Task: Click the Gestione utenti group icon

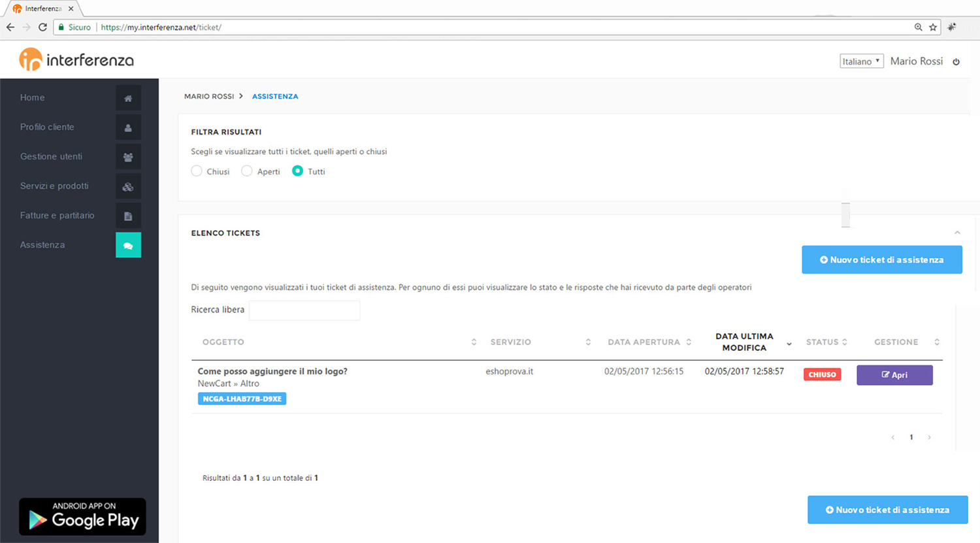Action: click(x=128, y=157)
